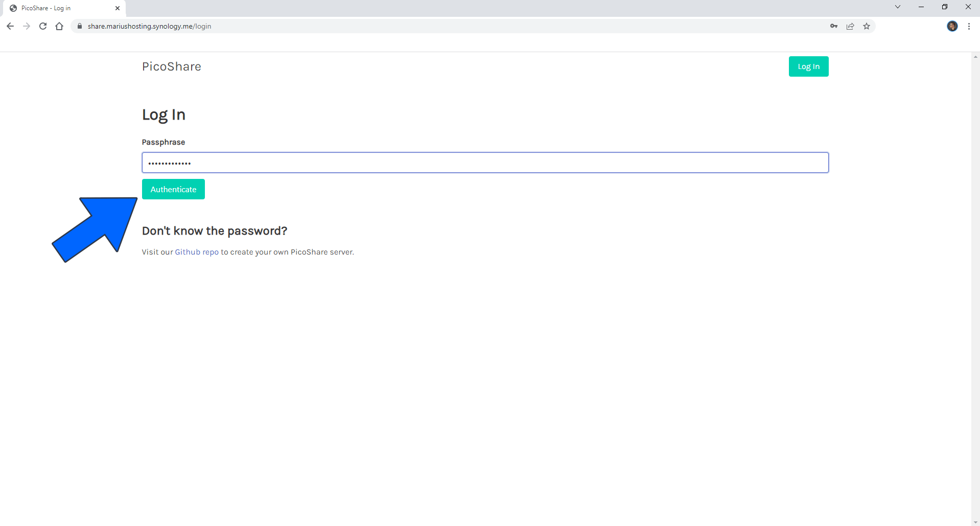
Task: Open tab search chevron in title bar
Action: [x=898, y=7]
